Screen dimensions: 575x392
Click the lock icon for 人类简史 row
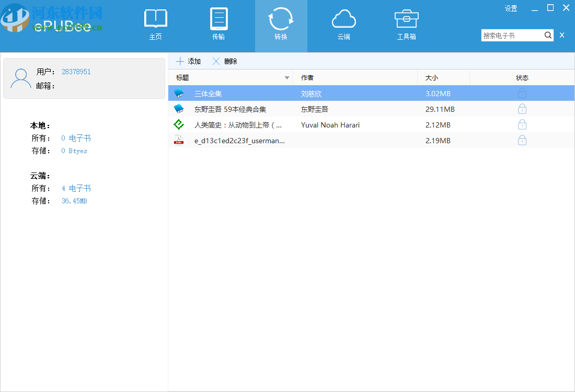(x=522, y=125)
